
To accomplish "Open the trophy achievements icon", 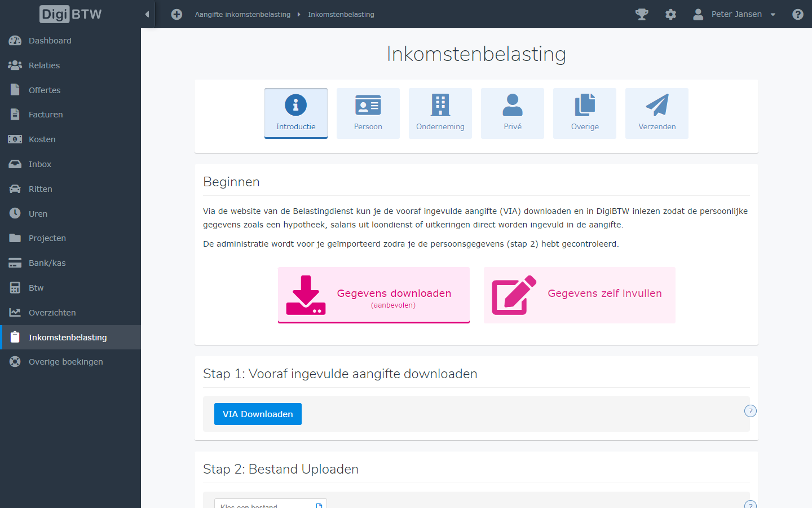I will click(642, 15).
